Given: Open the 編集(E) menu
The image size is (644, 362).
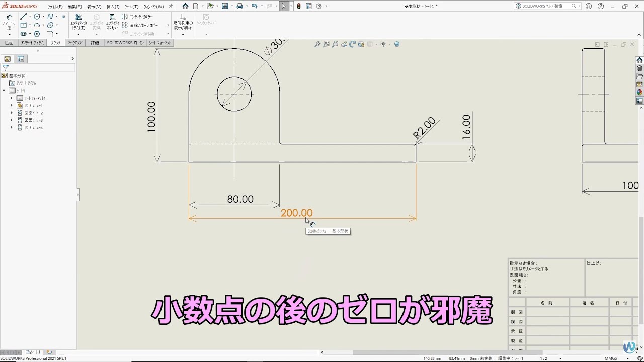Looking at the screenshot, I should point(74,7).
